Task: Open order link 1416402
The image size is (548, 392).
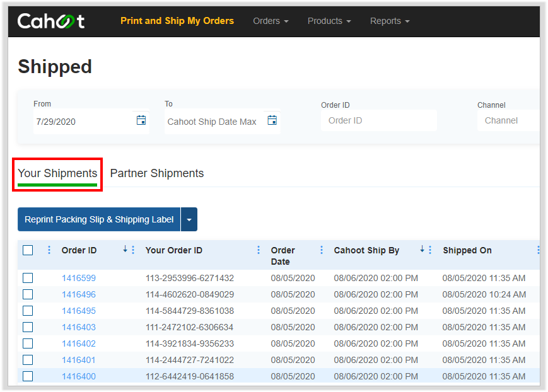Action: click(x=79, y=343)
